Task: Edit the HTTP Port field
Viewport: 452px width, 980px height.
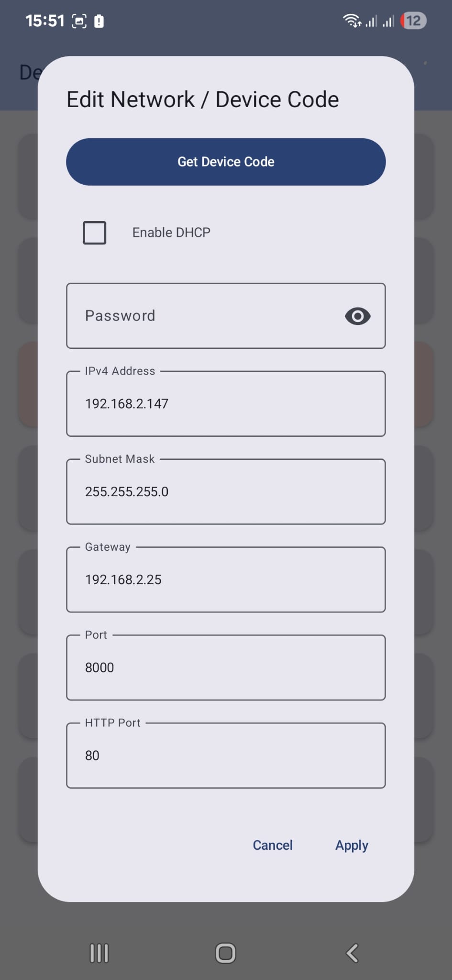Action: point(226,756)
